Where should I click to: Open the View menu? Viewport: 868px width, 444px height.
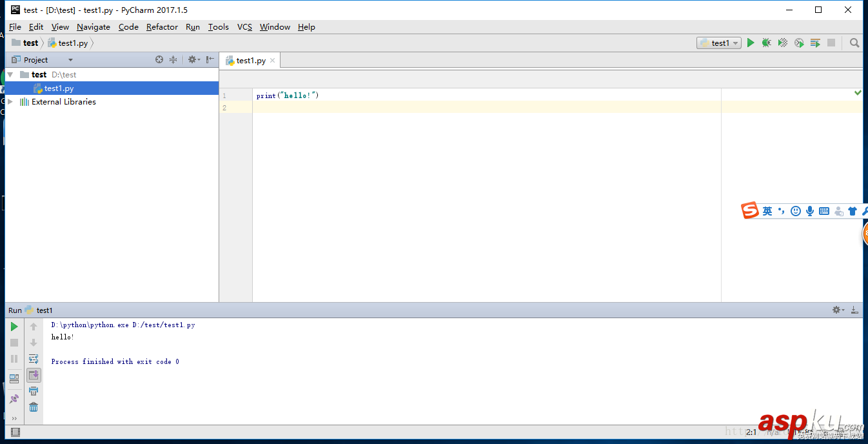point(60,27)
